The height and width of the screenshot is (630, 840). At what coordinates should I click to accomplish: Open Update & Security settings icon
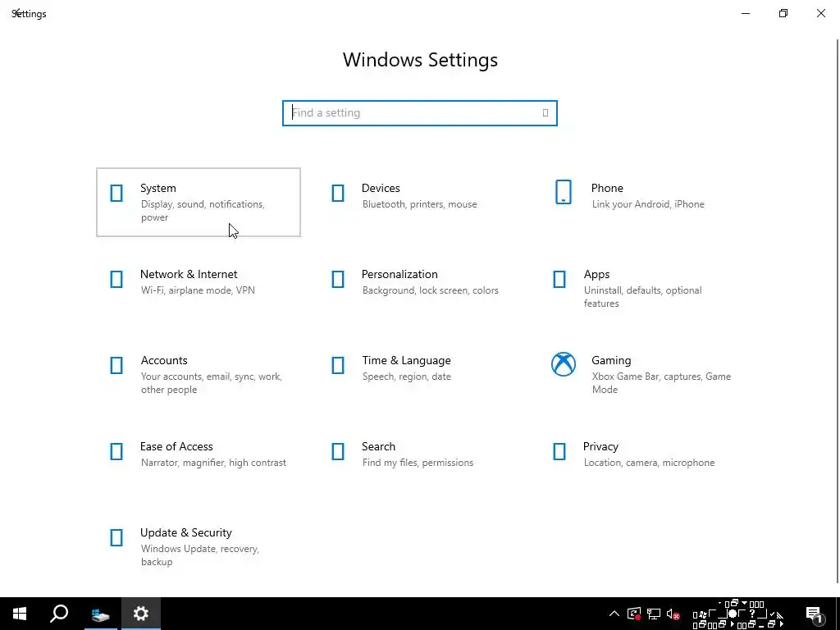tap(116, 537)
